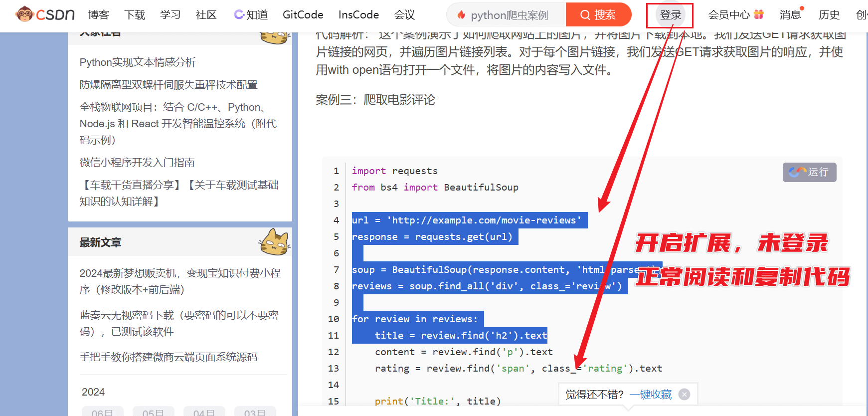Select the 06月 archive month

pyautogui.click(x=102, y=413)
